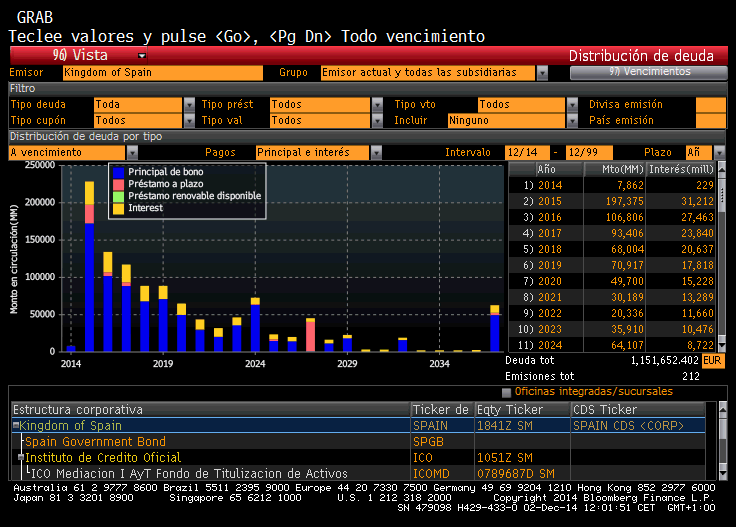Image resolution: width=736 pixels, height=527 pixels.
Task: Click the down arrow of the debt table scrollbar
Action: click(x=722, y=346)
